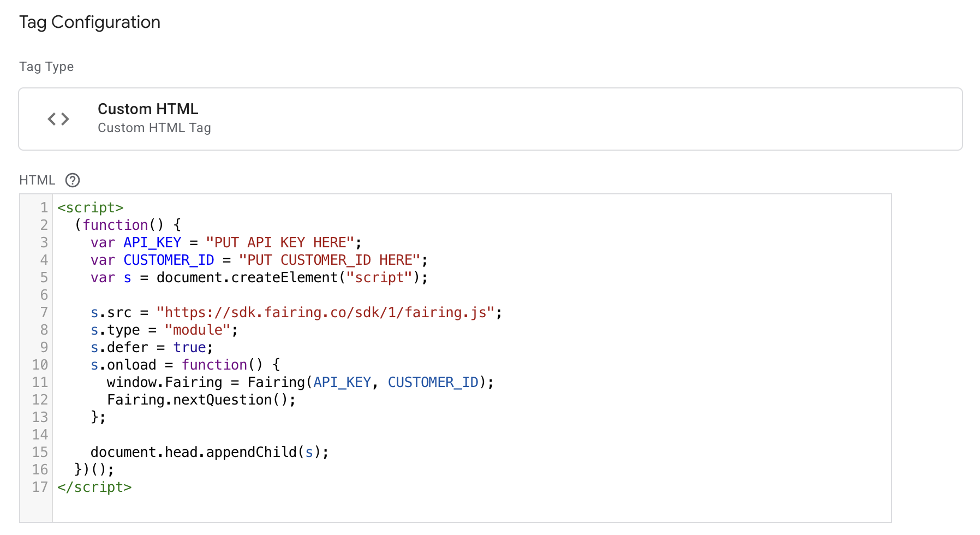Click the 'Tag Type' label
The height and width of the screenshot is (535, 980).
[46, 67]
